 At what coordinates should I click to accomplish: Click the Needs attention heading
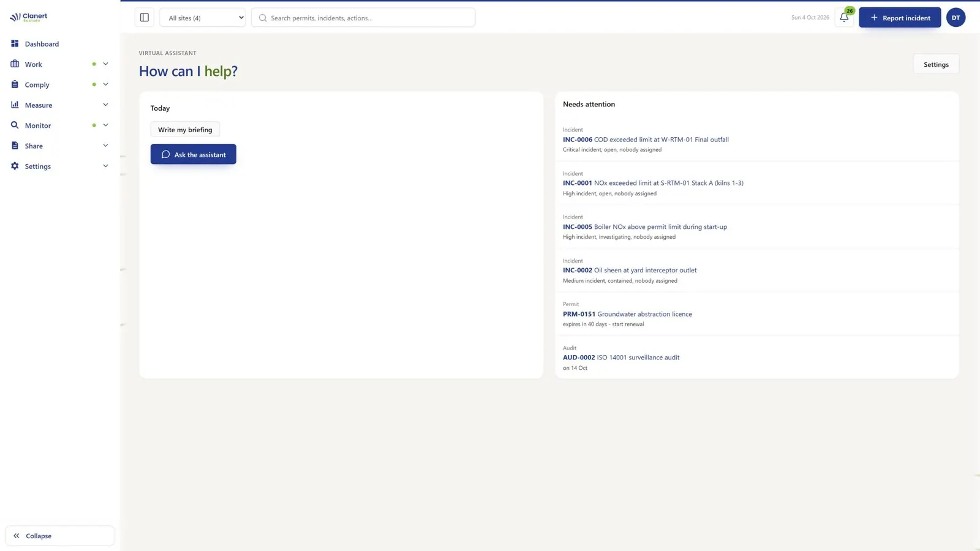pyautogui.click(x=589, y=104)
